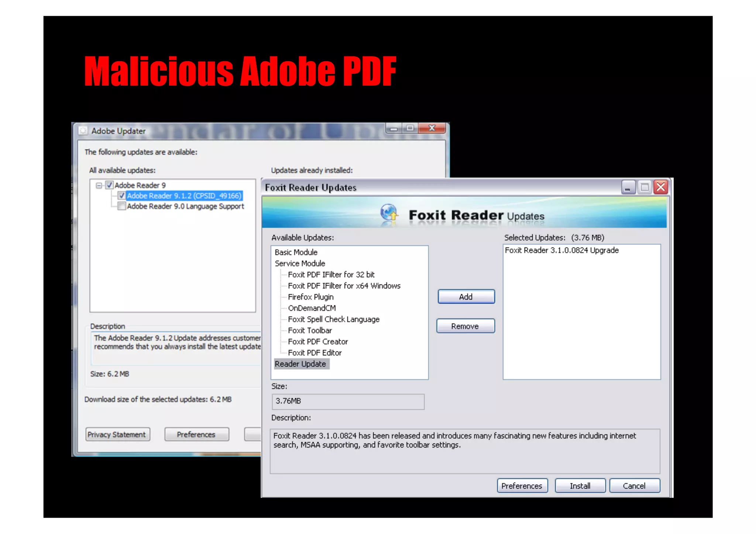This screenshot has height=534, width=756.
Task: Select Foxit Reader 3.1.0.0824 Upgrade entry
Action: pos(561,250)
